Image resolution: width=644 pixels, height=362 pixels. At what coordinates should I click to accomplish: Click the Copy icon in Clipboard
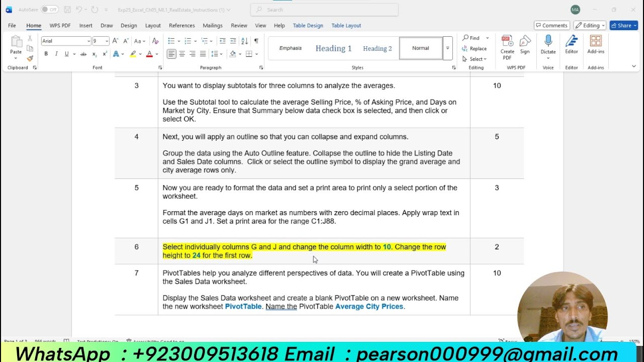coord(30,48)
